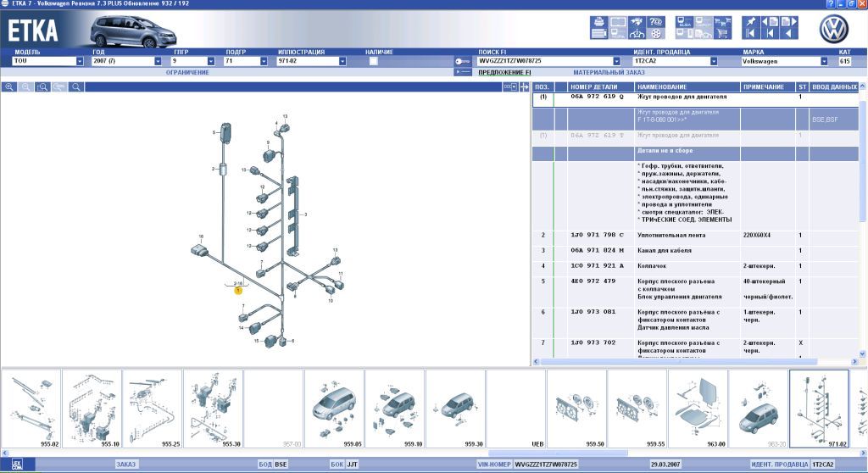Open the ПОИСК FI VIN dropdown
Image resolution: width=868 pixels, height=473 pixels.
tap(617, 62)
